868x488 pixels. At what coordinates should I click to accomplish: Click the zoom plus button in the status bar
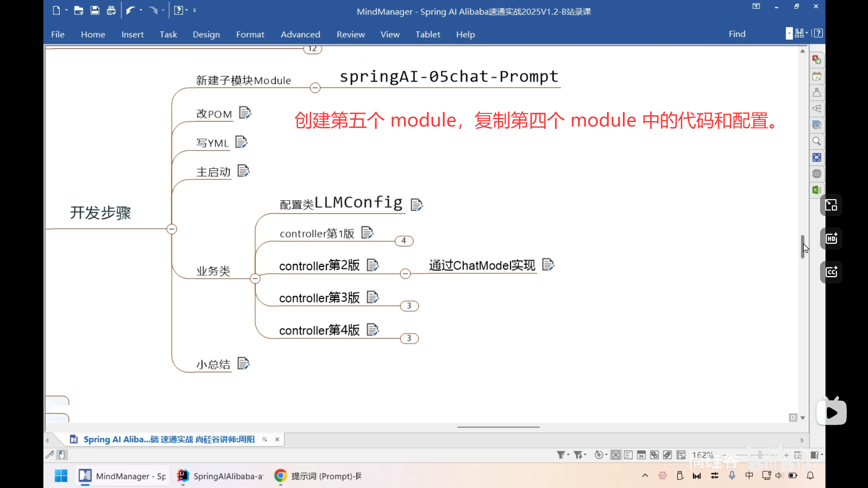pos(786,455)
